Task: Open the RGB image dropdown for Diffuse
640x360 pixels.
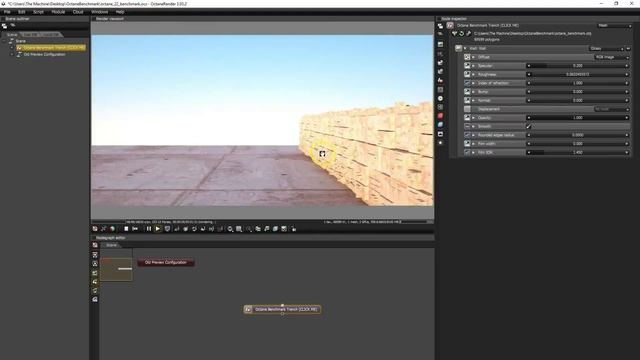Action: [612, 57]
